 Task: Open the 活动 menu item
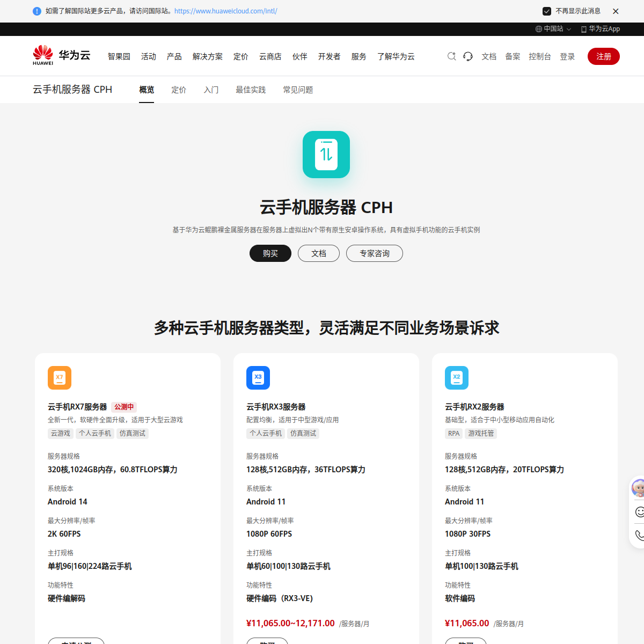[x=149, y=56]
